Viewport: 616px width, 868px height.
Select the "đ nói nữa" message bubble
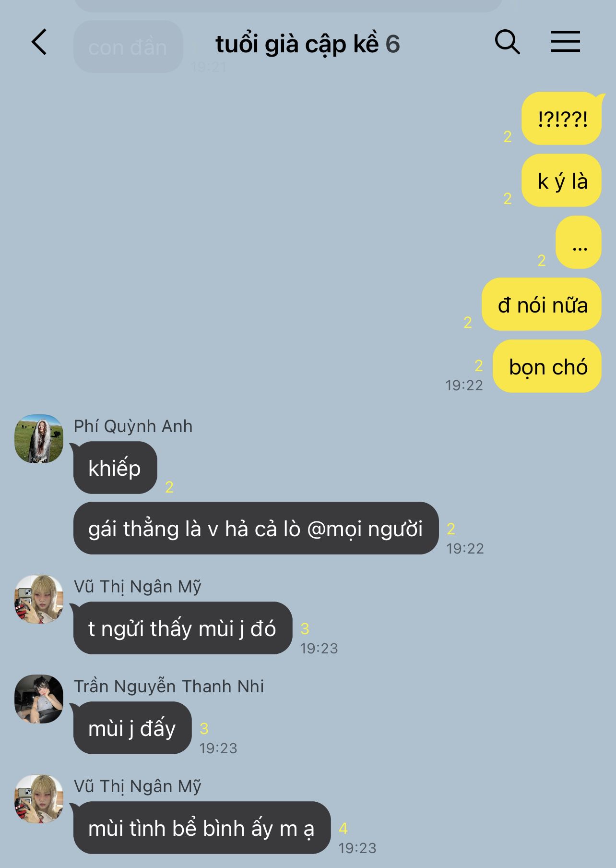tap(542, 304)
